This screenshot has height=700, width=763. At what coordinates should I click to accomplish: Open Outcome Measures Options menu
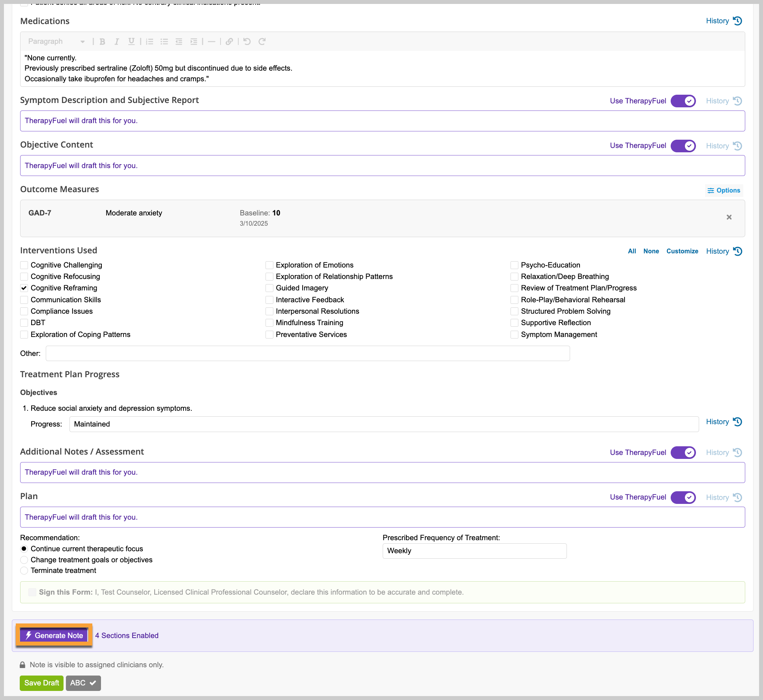coord(724,190)
